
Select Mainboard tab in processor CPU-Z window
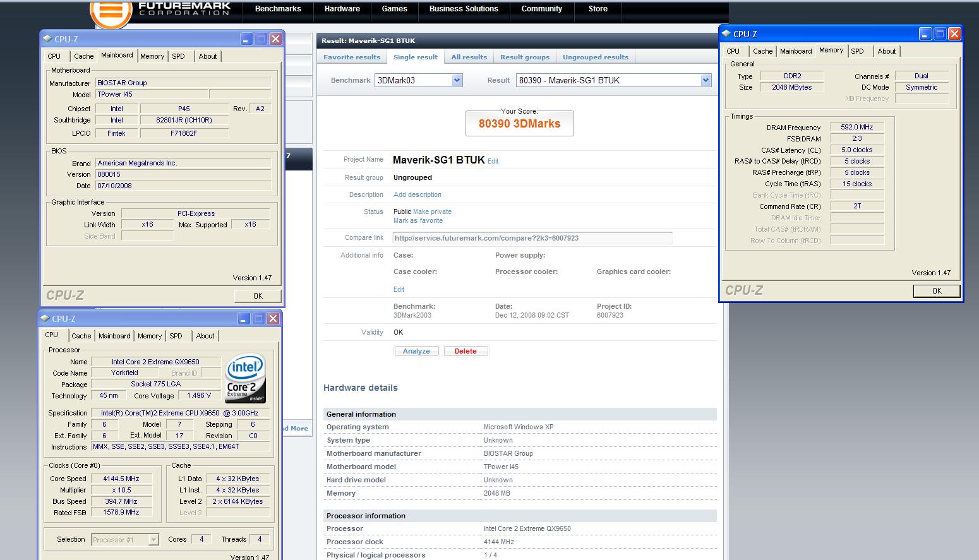click(114, 336)
